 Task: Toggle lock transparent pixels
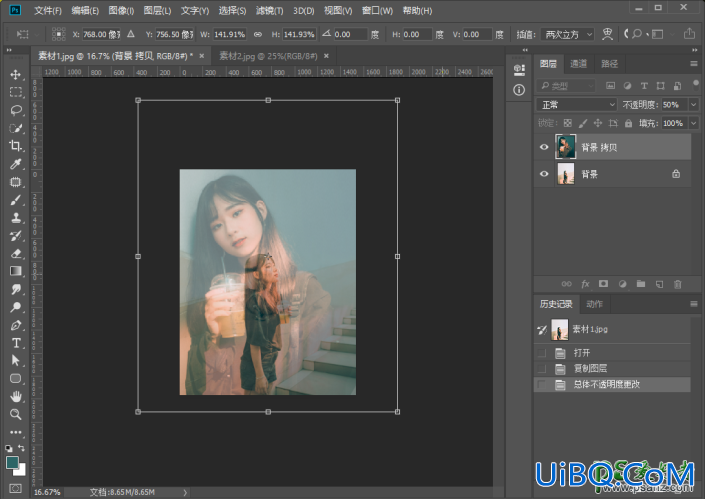coord(568,123)
